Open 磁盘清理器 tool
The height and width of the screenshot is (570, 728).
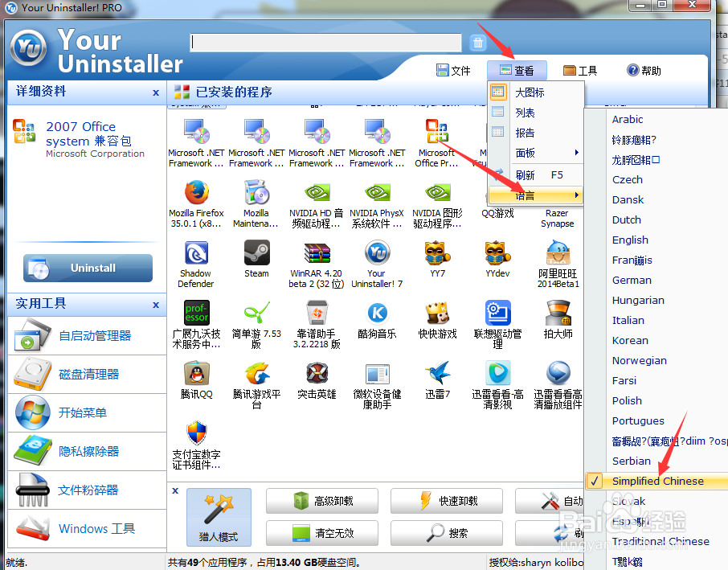(87, 375)
